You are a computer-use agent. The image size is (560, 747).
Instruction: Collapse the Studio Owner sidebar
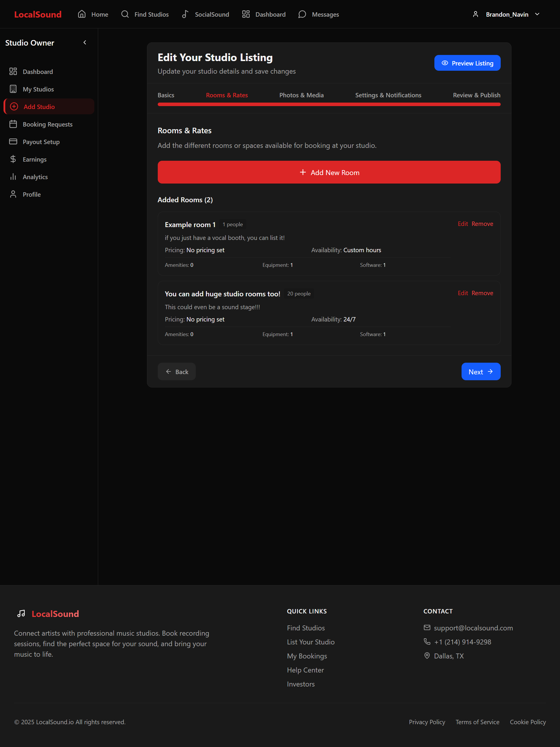point(85,43)
